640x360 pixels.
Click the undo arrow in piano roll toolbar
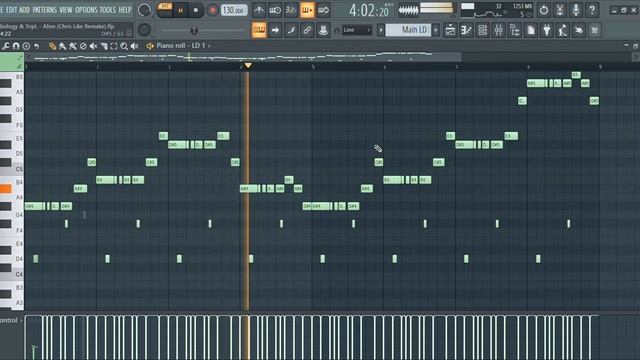point(36,46)
